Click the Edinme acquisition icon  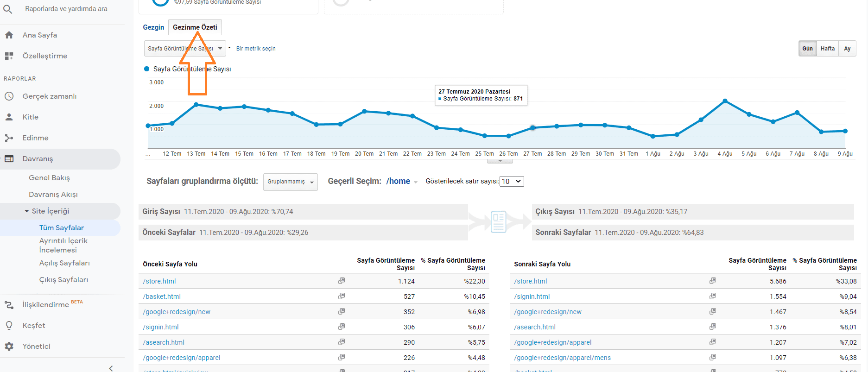pos(9,138)
